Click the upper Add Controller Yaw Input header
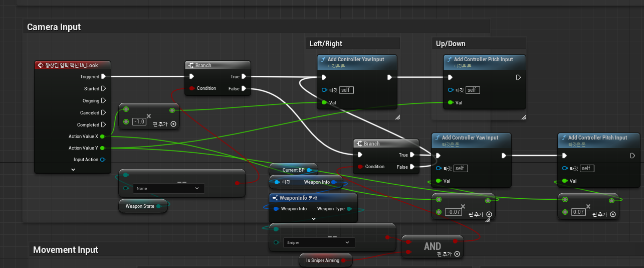 tap(357, 62)
